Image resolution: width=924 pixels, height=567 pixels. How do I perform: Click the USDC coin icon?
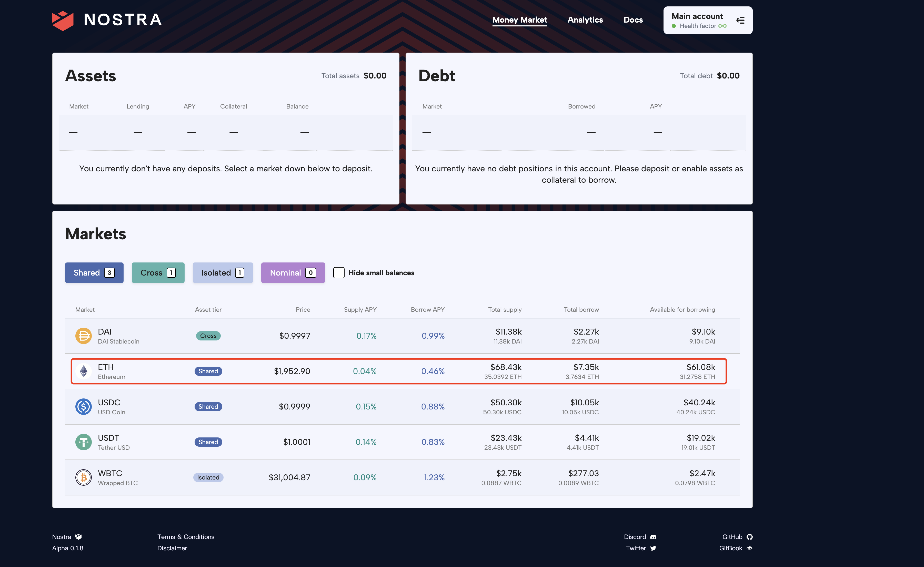click(83, 407)
